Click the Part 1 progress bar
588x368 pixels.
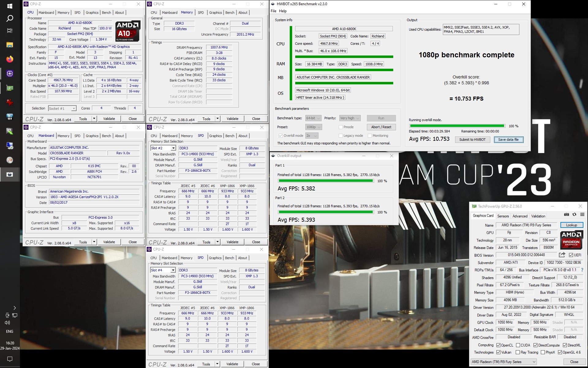[x=325, y=181]
